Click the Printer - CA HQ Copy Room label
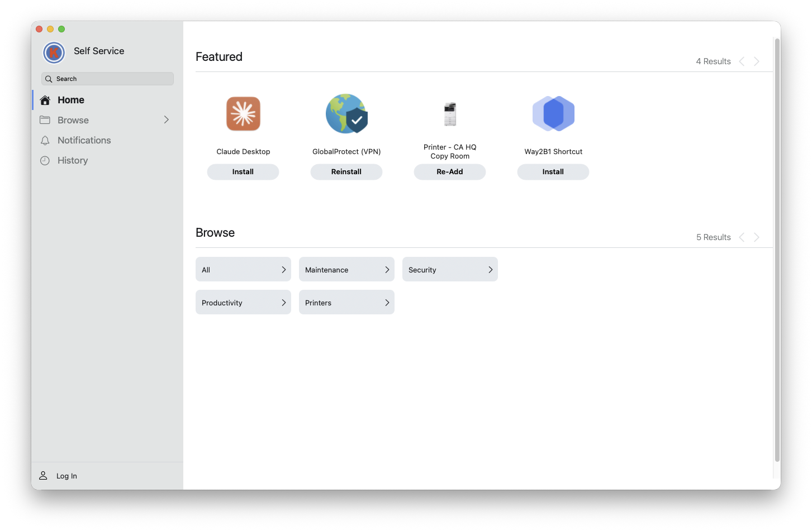812x531 pixels. point(450,152)
